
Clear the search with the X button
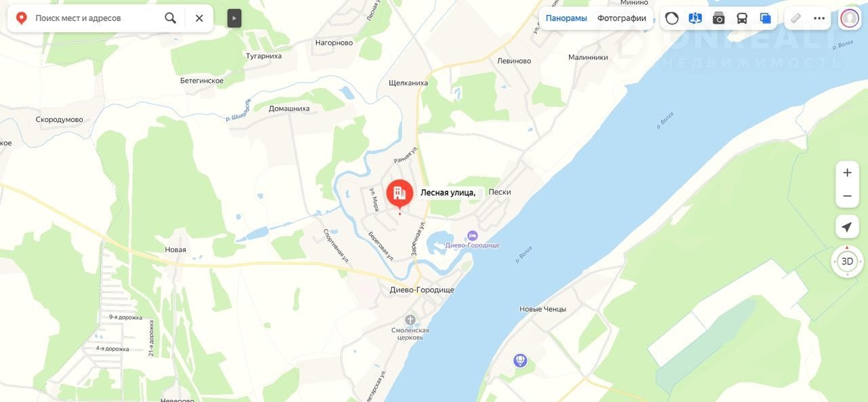point(199,18)
